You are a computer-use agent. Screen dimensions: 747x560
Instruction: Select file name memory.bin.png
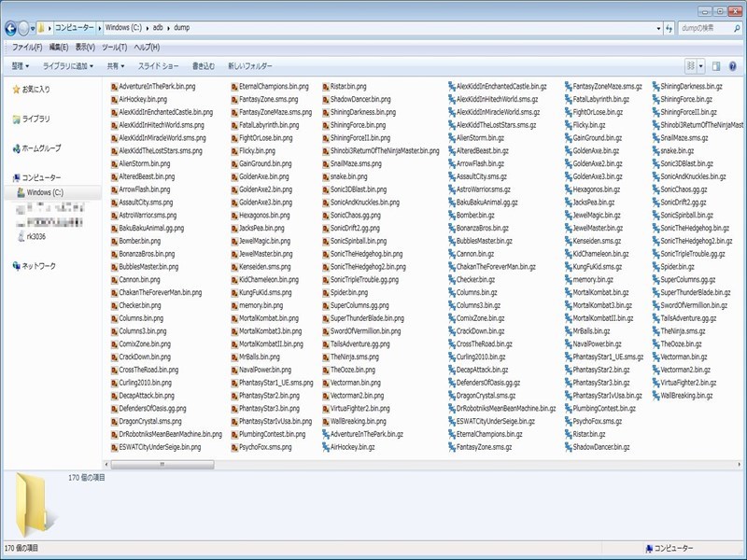[x=261, y=305]
